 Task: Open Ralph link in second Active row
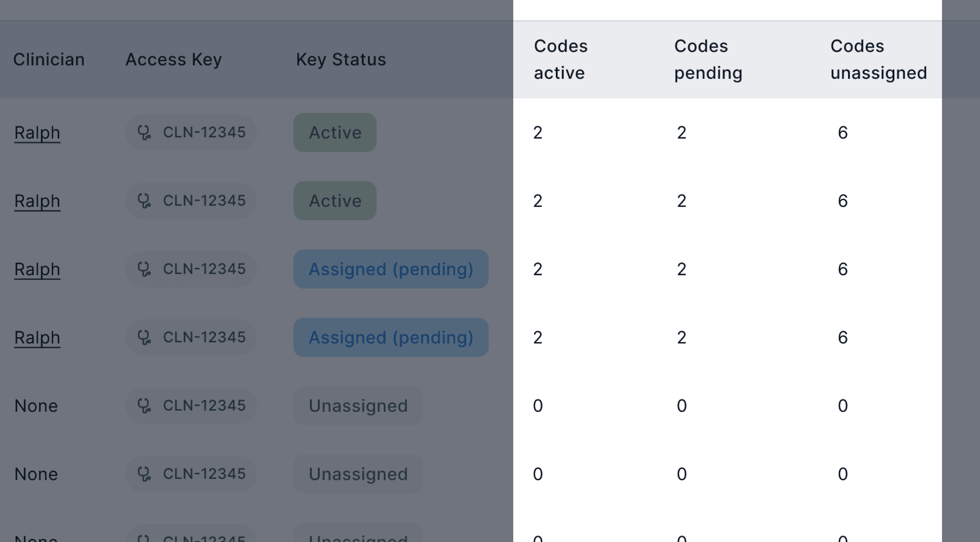37,201
